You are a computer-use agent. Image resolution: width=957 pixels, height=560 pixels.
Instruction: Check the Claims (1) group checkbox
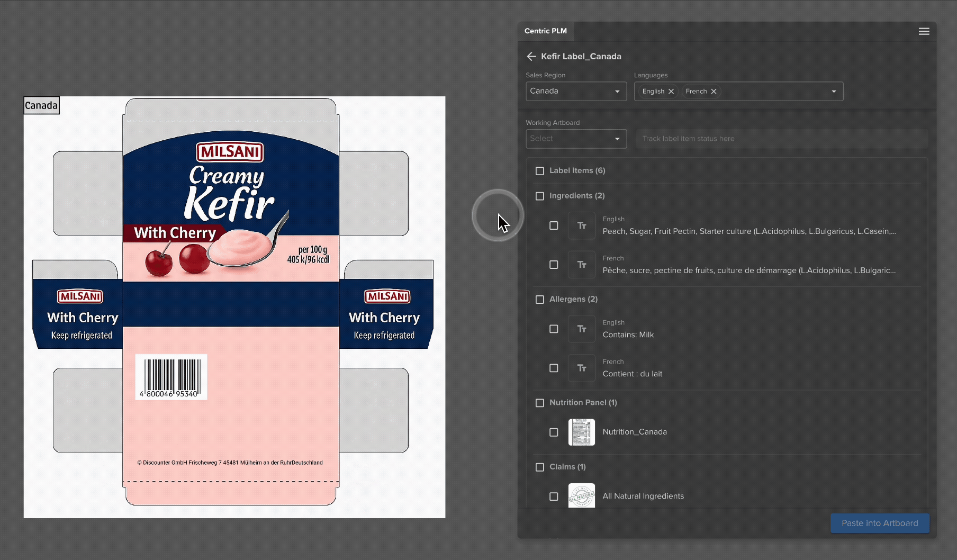pyautogui.click(x=540, y=467)
